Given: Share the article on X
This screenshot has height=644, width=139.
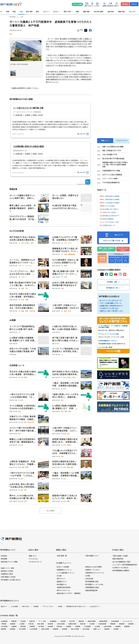Looking at the screenshot, I should (x=86, y=30).
